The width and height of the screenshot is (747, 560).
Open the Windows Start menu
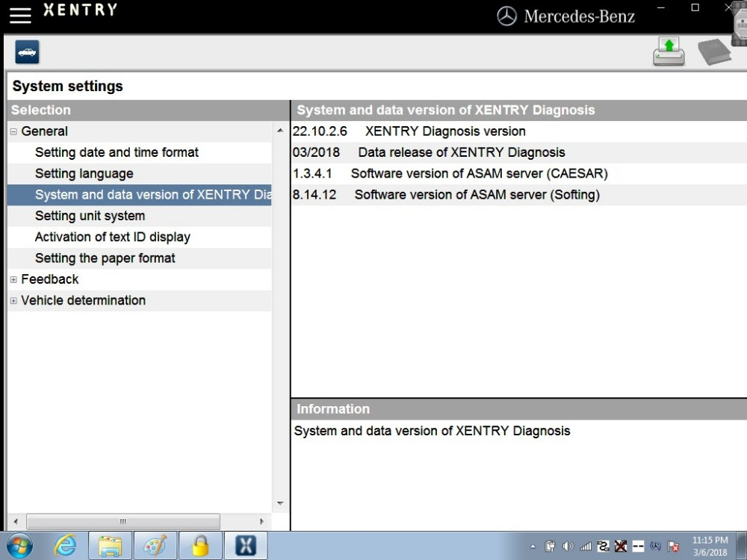coord(19,546)
